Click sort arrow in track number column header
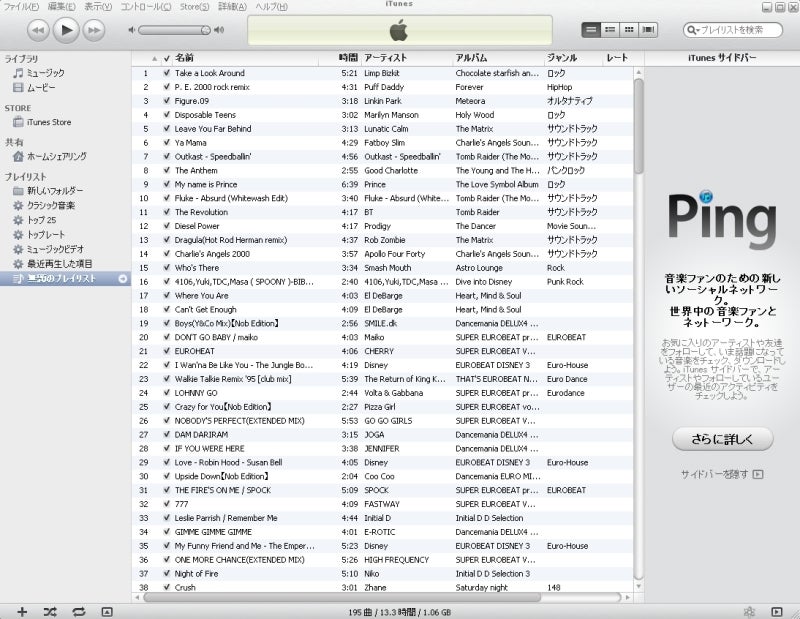This screenshot has width=800, height=619. coord(154,59)
